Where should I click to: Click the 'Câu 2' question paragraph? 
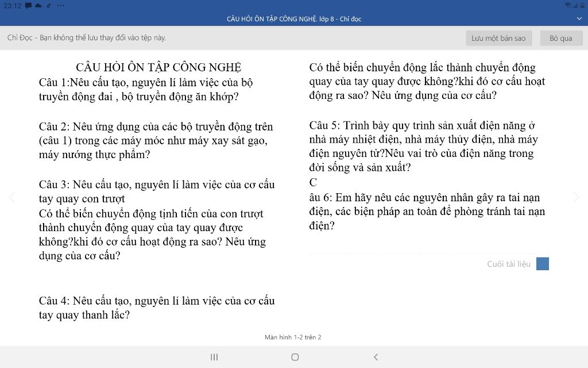[x=156, y=140]
